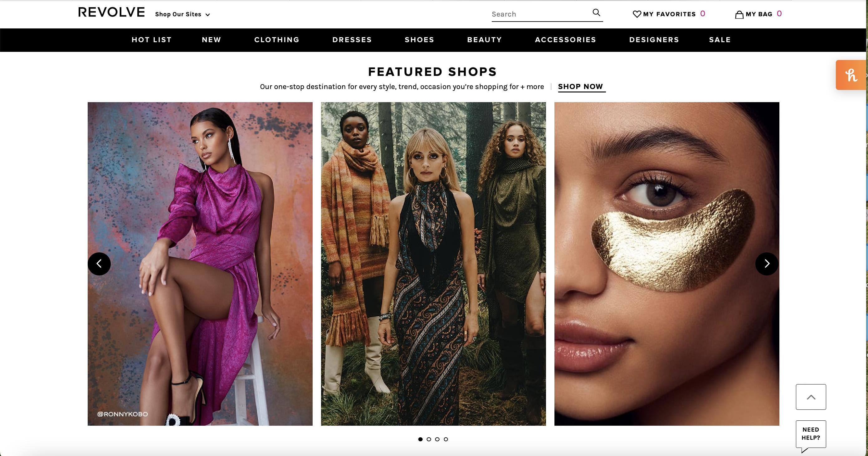Open the Sale menu item
The height and width of the screenshot is (456, 868).
[720, 40]
